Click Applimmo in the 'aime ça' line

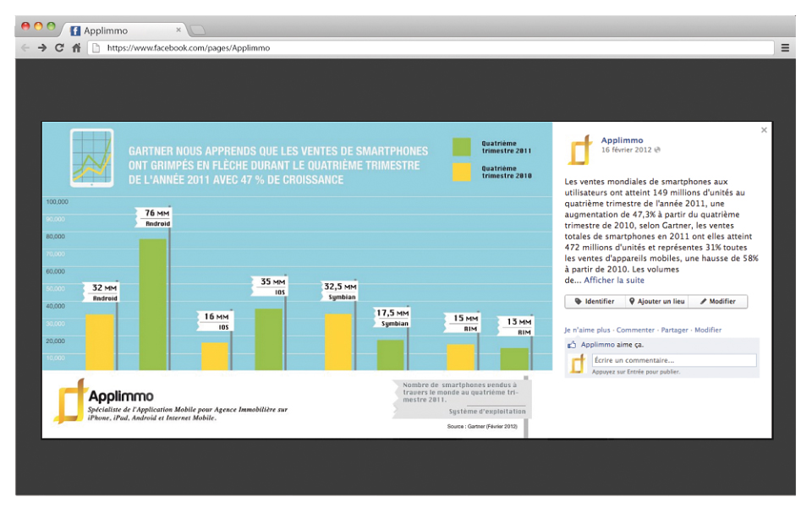coord(598,345)
